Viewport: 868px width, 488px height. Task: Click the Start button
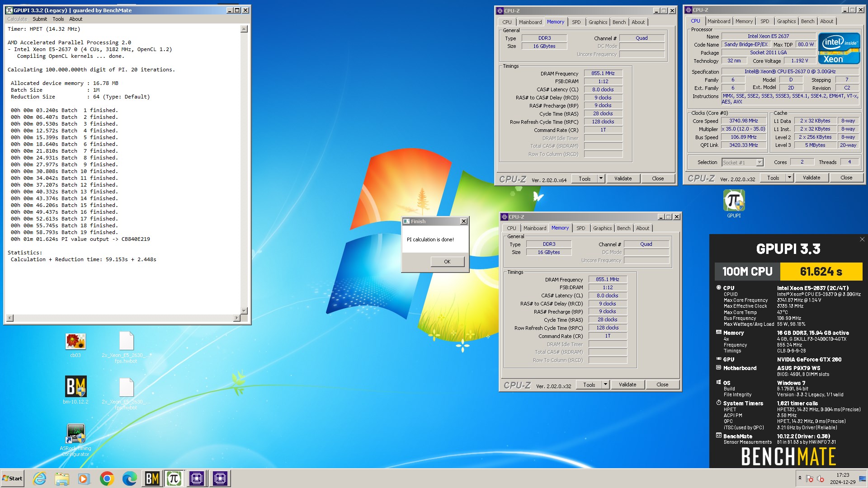pos(12,479)
